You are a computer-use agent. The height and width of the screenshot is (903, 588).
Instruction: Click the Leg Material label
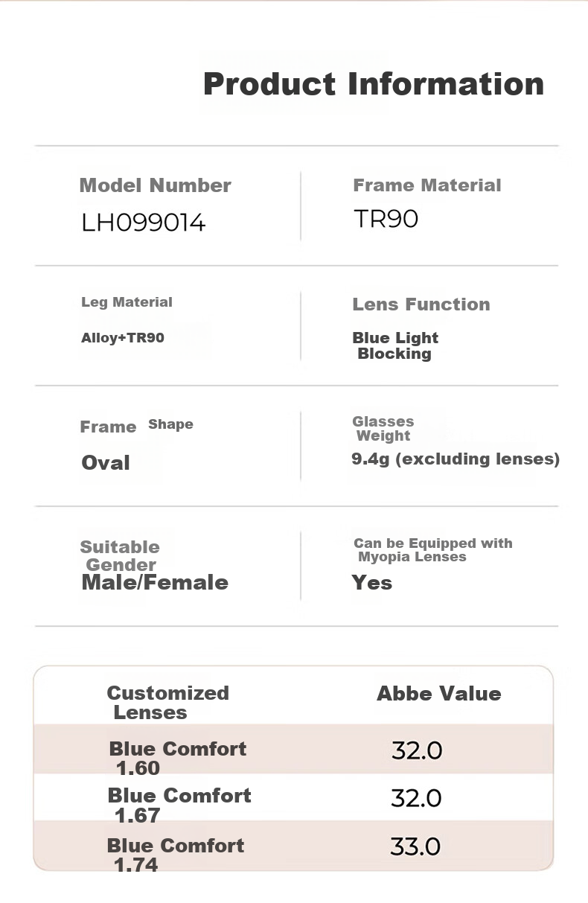tap(127, 302)
